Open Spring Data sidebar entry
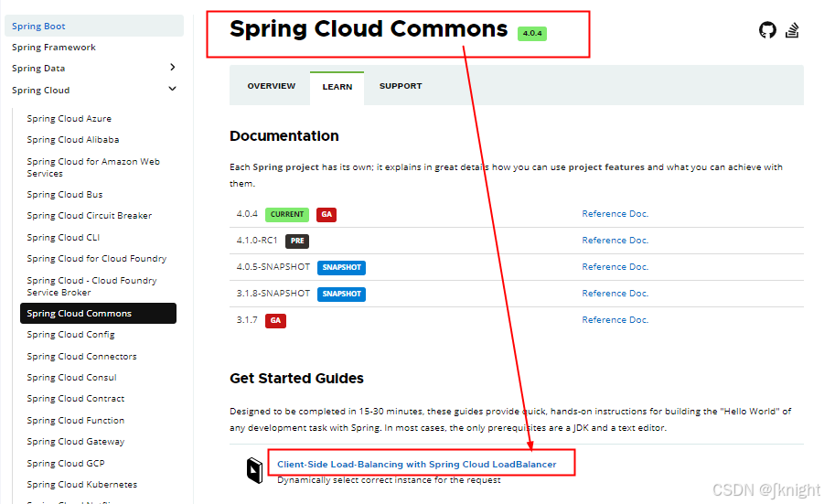Image resolution: width=824 pixels, height=504 pixels. 38,69
